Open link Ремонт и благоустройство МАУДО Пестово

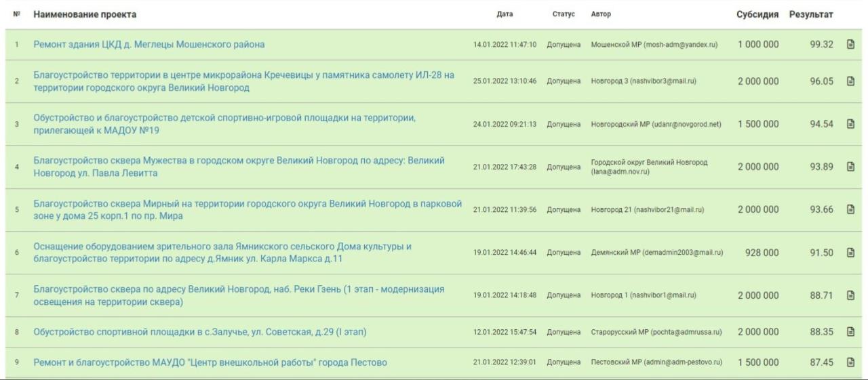click(x=210, y=362)
